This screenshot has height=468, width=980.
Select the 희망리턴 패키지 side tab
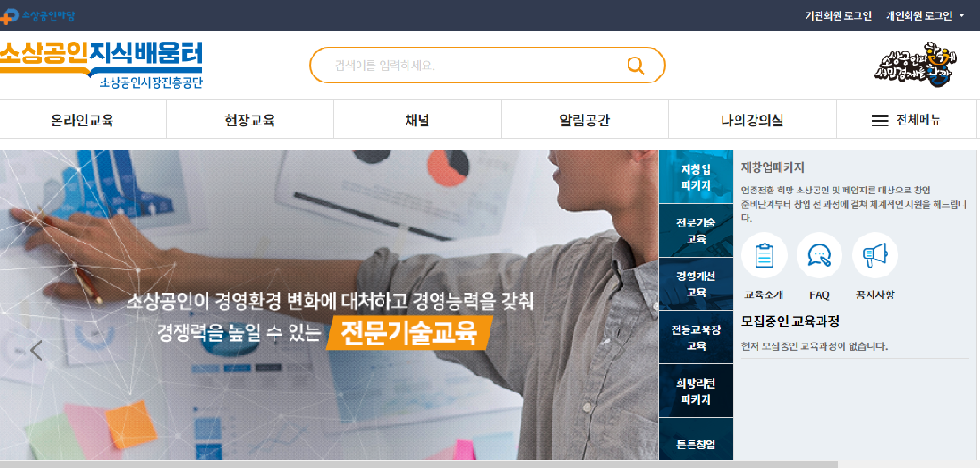point(696,392)
